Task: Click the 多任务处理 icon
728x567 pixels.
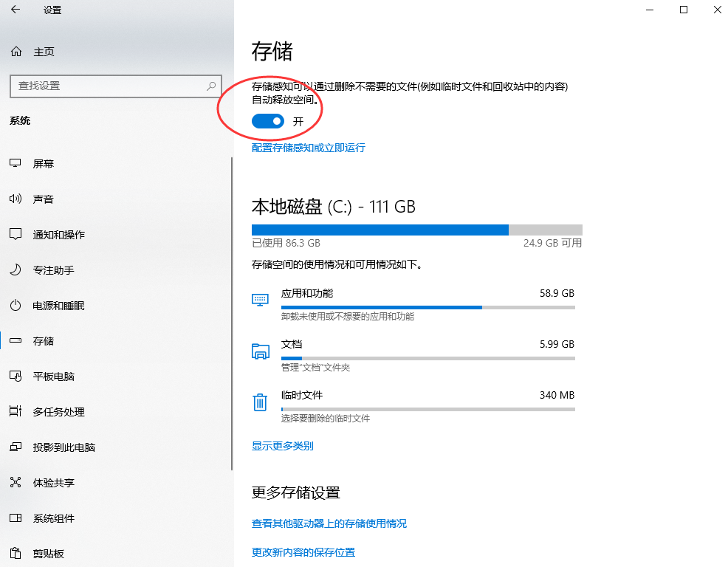Action: [16, 411]
